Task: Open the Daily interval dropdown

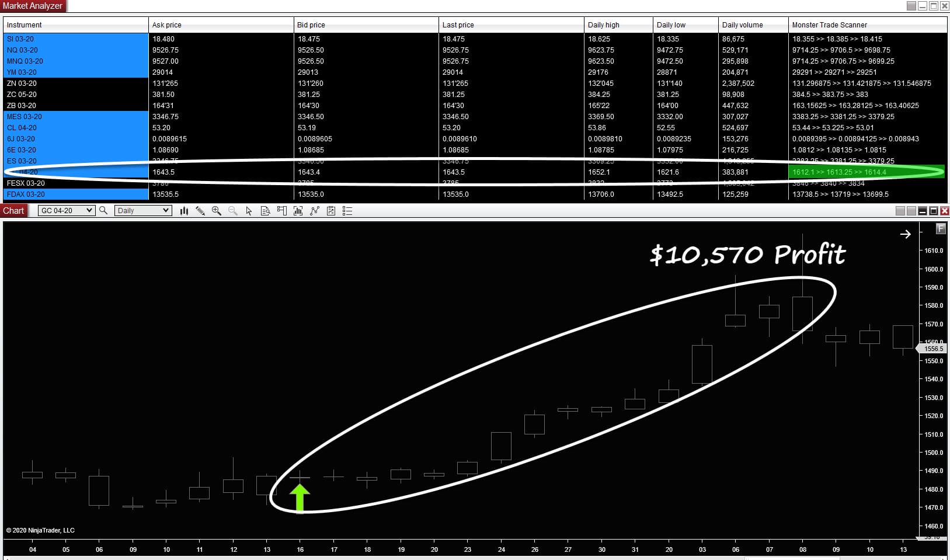Action: coord(143,210)
